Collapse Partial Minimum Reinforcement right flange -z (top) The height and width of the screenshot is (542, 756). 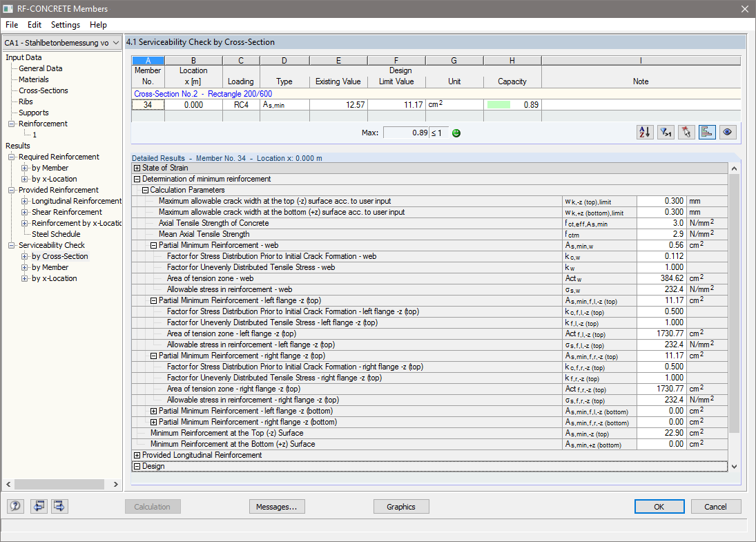point(153,356)
